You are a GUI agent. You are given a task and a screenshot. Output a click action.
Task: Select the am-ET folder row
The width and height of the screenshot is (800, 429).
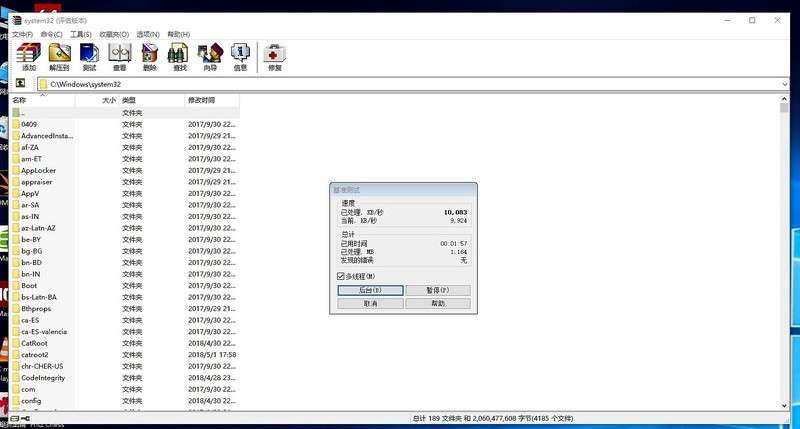(x=125, y=159)
